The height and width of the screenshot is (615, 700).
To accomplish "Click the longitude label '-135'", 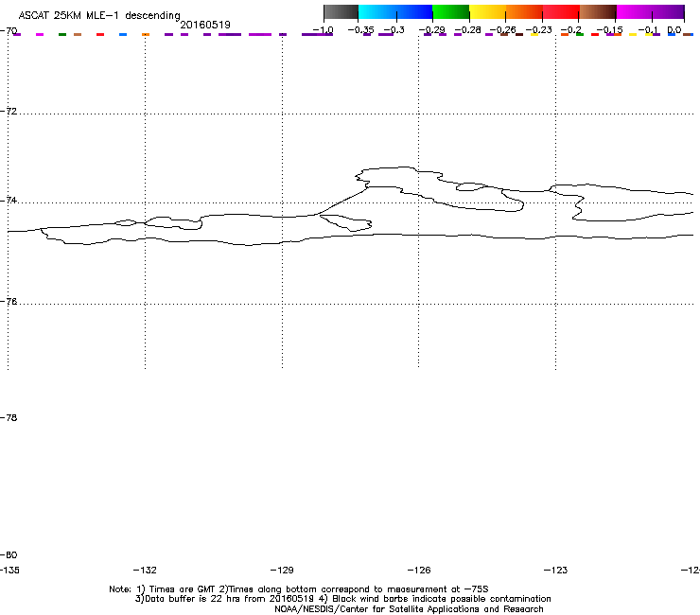I will pyautogui.click(x=9, y=570).
